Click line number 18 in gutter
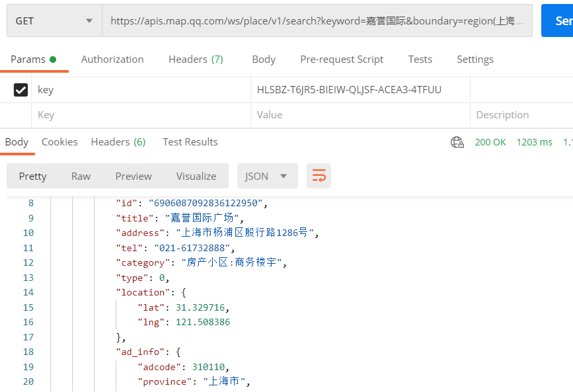The width and height of the screenshot is (573, 392). pos(28,352)
